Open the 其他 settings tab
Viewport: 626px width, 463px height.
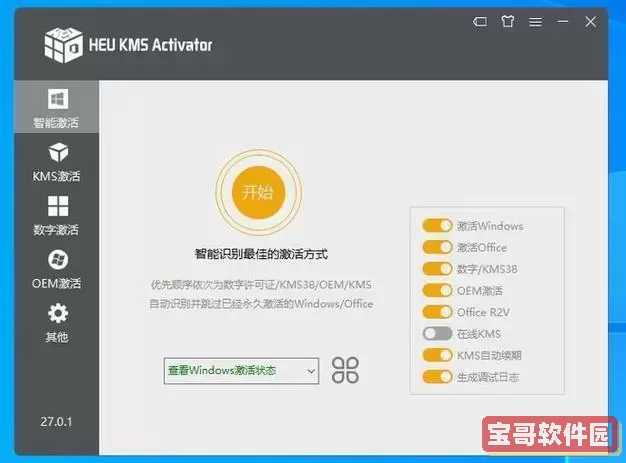click(57, 323)
